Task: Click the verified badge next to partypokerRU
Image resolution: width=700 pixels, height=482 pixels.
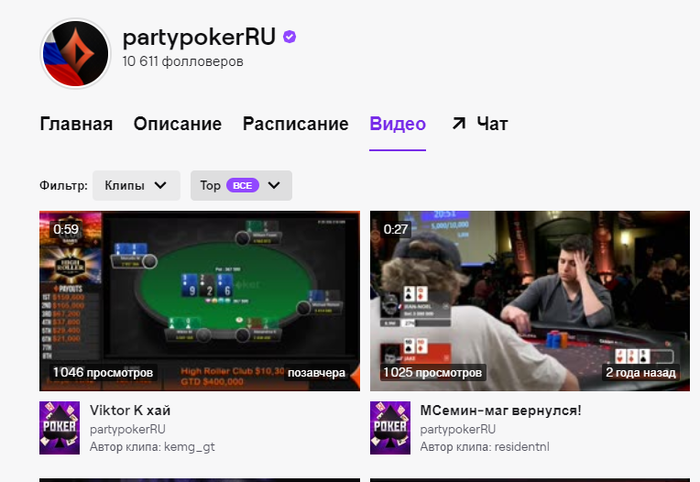Action: coord(290,37)
